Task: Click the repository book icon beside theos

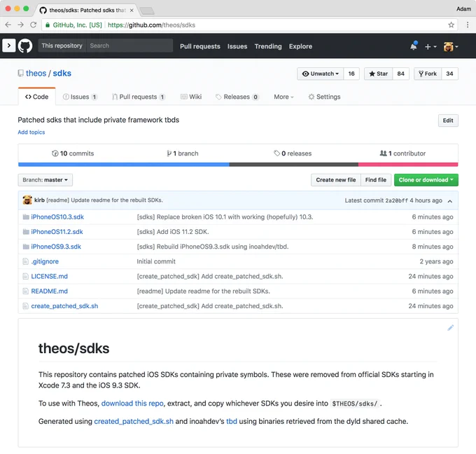Action: click(20, 74)
